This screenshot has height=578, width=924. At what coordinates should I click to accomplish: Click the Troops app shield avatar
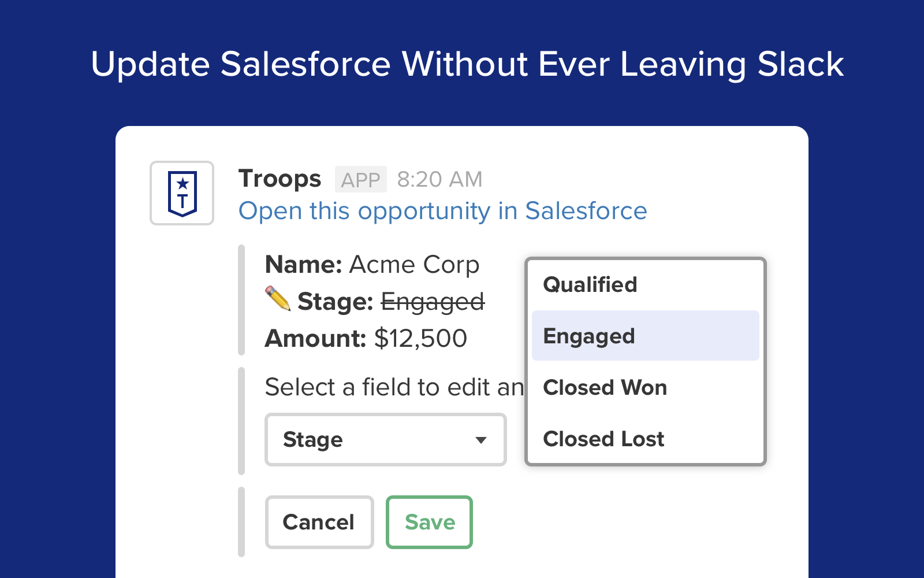[x=182, y=193]
